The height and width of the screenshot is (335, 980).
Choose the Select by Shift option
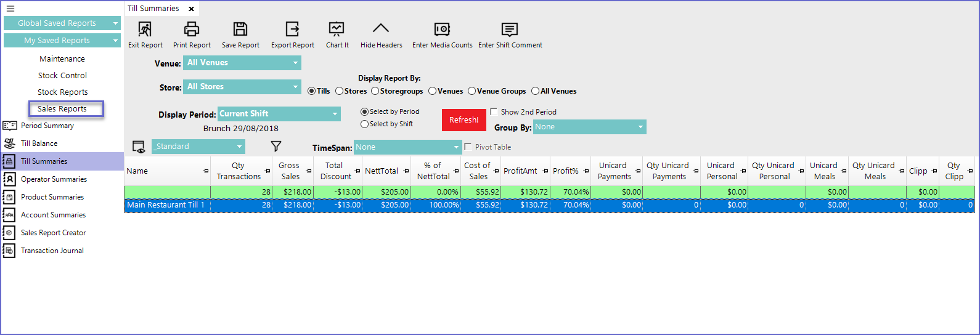(x=365, y=124)
